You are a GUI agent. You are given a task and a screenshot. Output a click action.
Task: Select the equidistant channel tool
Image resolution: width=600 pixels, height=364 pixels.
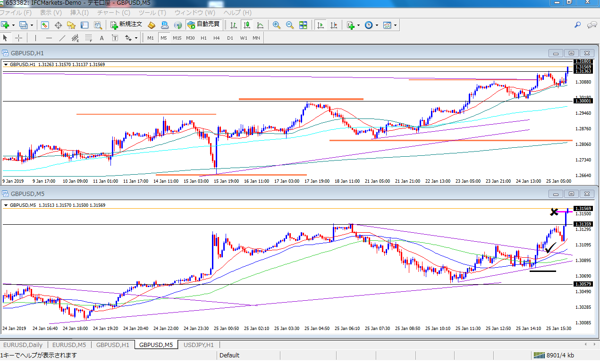(x=75, y=38)
